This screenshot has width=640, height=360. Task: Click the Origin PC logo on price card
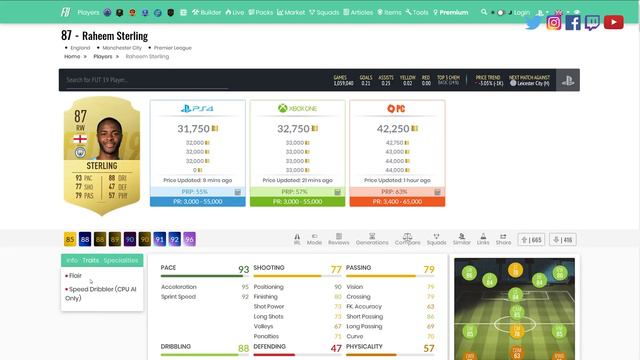pos(396,109)
